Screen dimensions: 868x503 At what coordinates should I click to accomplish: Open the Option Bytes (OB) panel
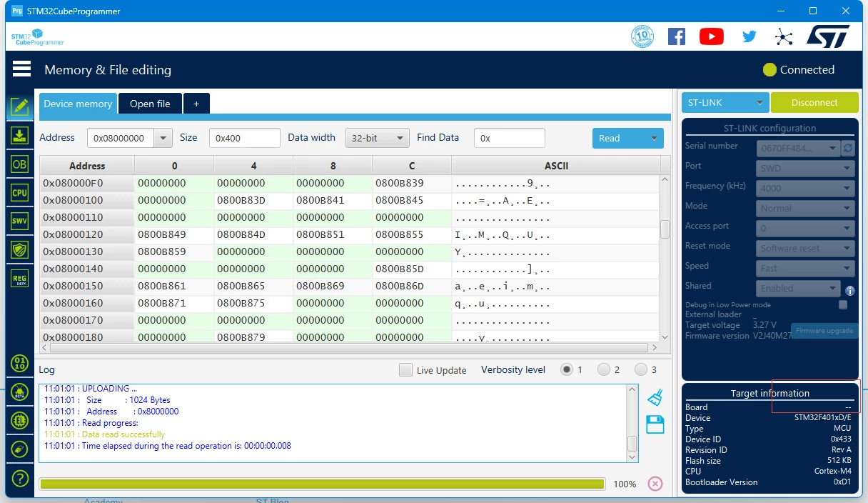tap(20, 164)
